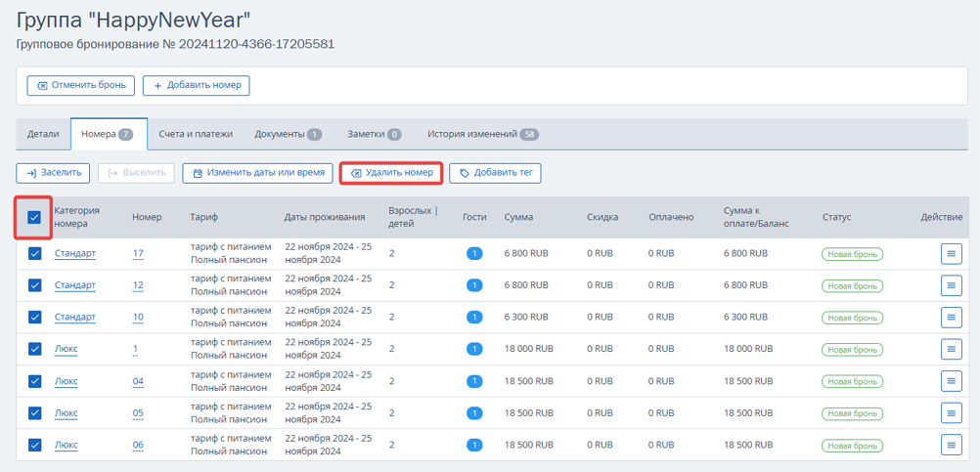This screenshot has height=472, width=980.
Task: Click the Удалить номер button
Action: [x=391, y=173]
